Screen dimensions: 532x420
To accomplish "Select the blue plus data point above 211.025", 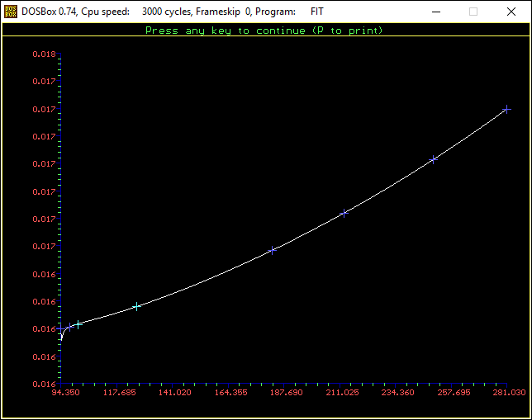I will [344, 213].
